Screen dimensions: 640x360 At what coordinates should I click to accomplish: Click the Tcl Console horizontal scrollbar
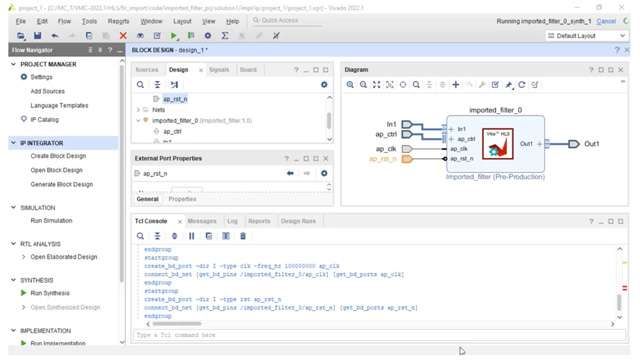coord(177,324)
